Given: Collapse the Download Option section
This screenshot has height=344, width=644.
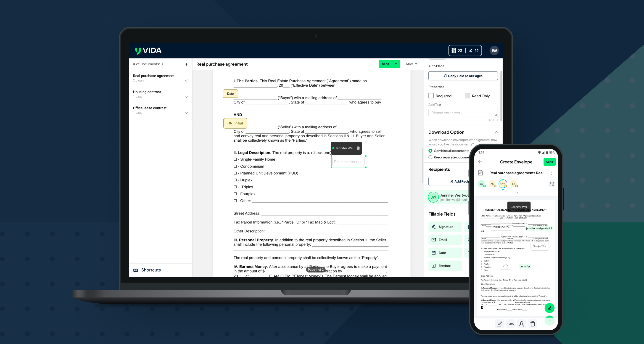Looking at the screenshot, I should tap(496, 132).
